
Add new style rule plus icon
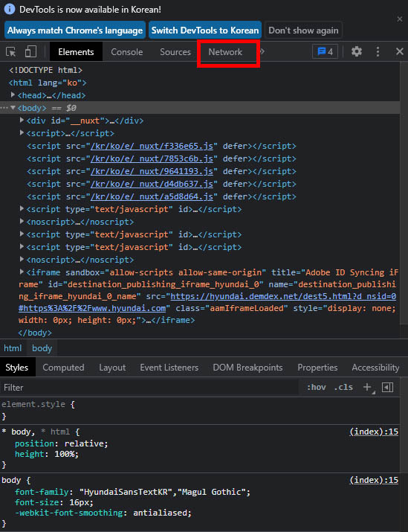point(367,387)
